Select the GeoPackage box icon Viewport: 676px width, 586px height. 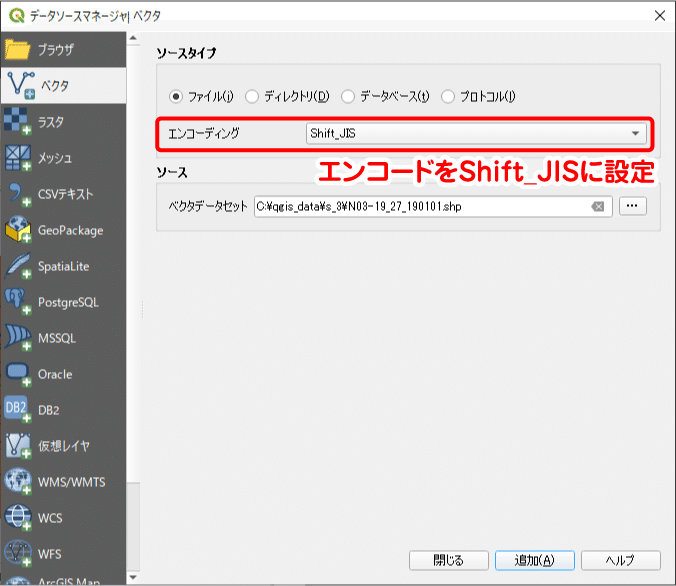pos(18,230)
